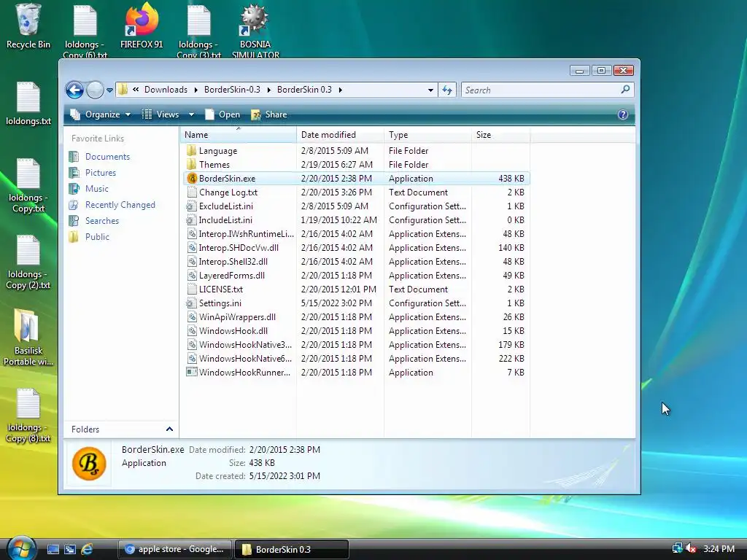Open the Help question mark button
Image resolution: width=747 pixels, height=560 pixels.
(x=623, y=114)
